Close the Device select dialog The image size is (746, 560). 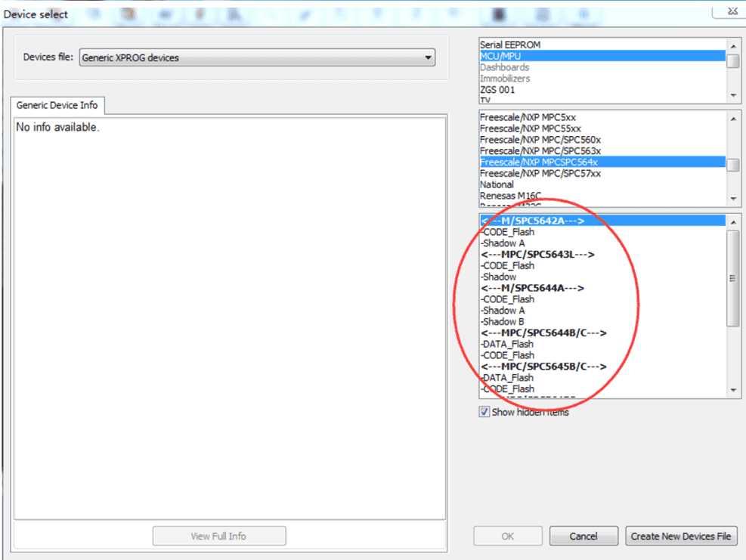coord(732,11)
